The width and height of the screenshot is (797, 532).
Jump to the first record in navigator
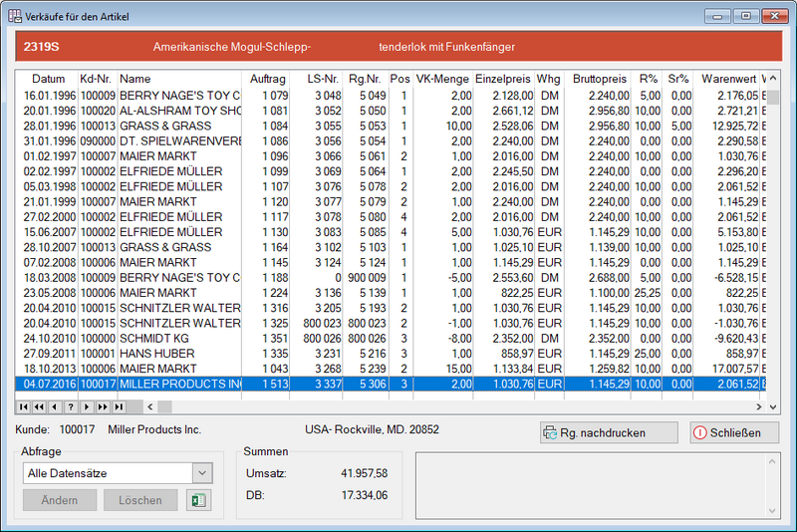click(x=23, y=406)
